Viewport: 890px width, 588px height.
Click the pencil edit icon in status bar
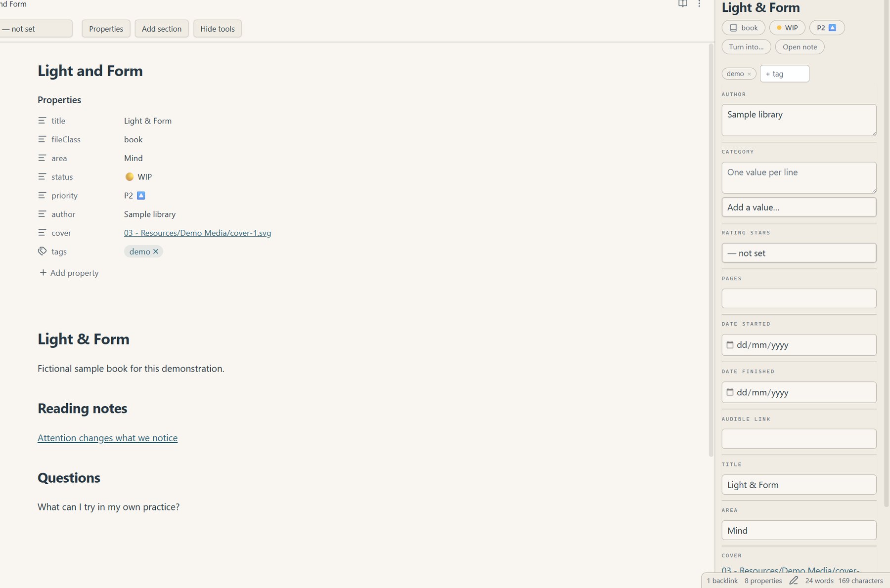[x=794, y=581]
